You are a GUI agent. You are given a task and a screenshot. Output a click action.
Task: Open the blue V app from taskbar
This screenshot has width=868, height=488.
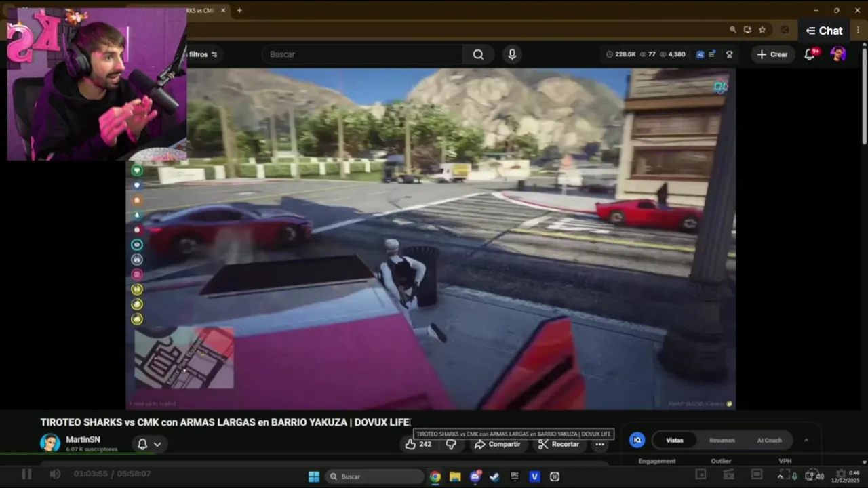click(x=534, y=476)
